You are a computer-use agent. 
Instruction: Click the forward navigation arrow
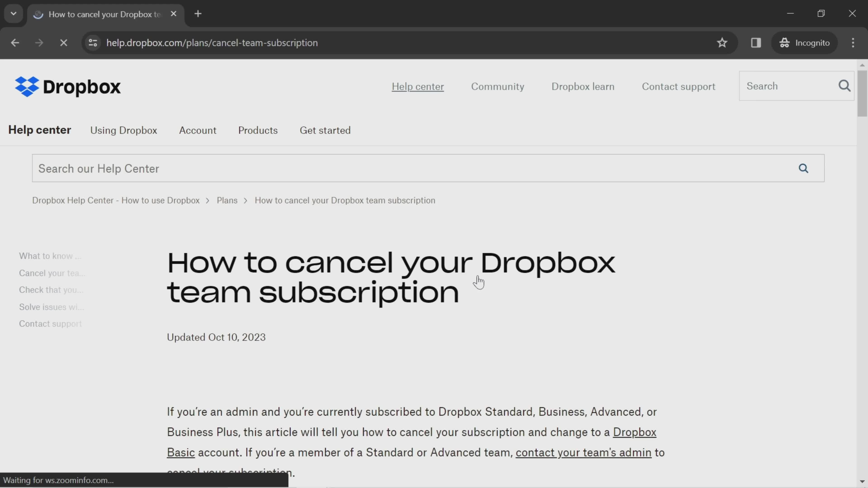coord(39,43)
